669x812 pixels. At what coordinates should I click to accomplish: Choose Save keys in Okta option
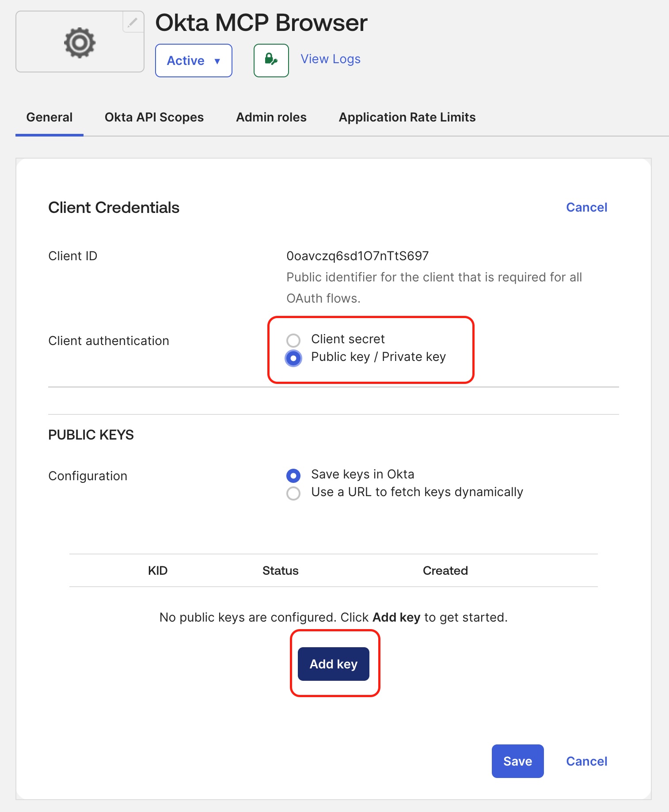pyautogui.click(x=293, y=475)
